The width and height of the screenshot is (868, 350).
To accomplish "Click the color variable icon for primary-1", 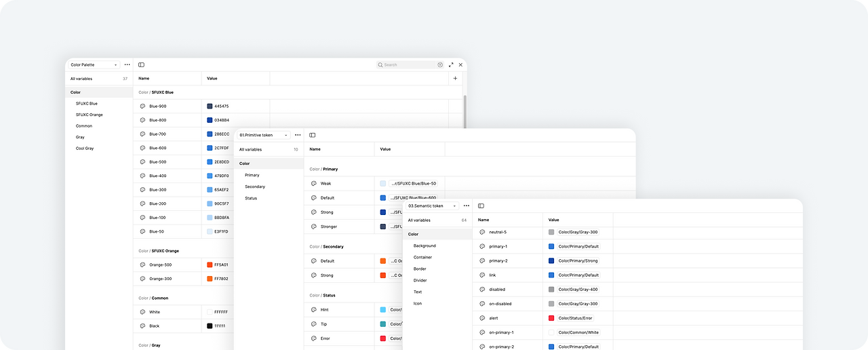I will click(x=482, y=246).
